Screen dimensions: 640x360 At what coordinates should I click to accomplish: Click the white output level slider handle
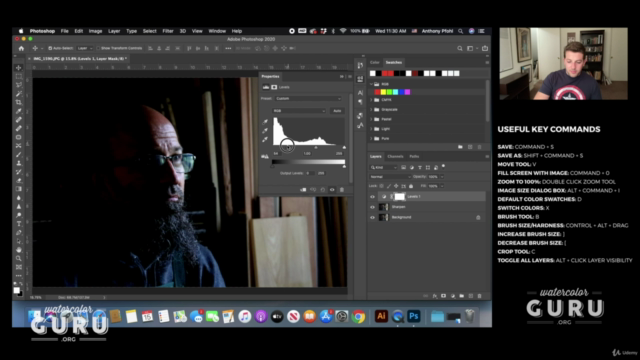click(x=344, y=167)
